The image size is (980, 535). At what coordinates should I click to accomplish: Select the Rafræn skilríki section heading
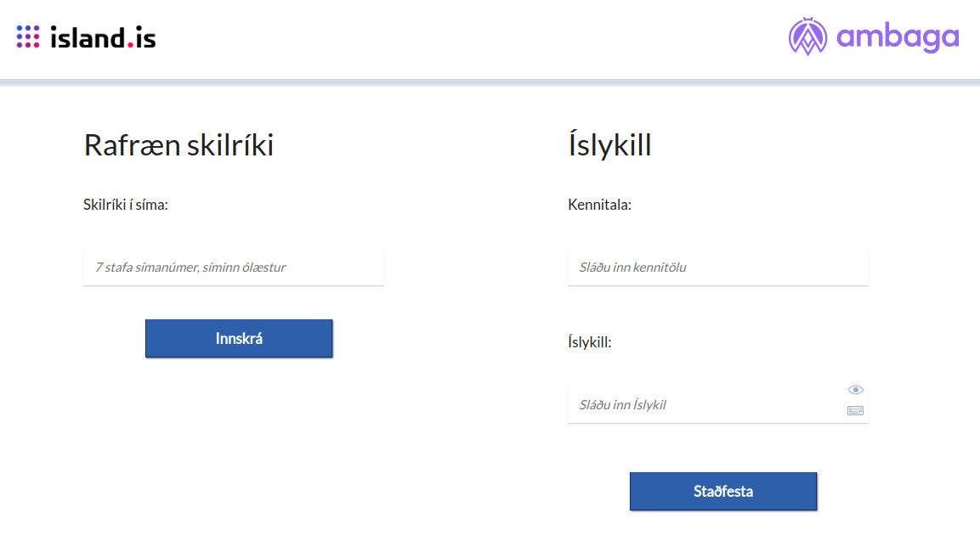tap(178, 144)
